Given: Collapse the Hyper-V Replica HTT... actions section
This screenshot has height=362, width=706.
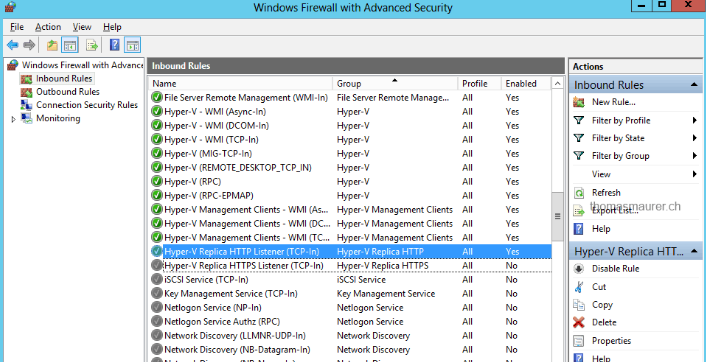Looking at the screenshot, I should tap(694, 251).
